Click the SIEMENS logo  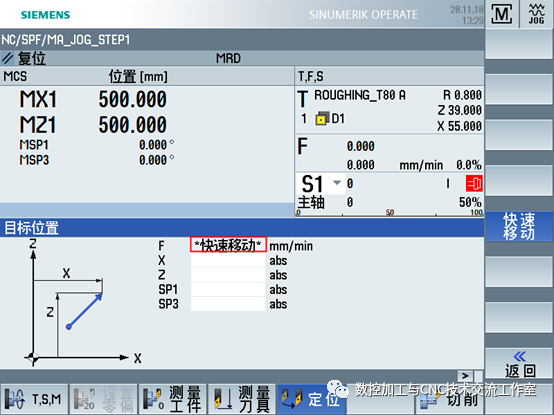[x=45, y=15]
